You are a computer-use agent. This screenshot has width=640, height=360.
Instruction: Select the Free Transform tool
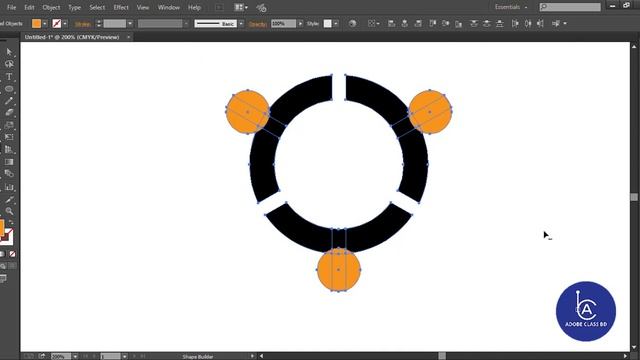click(9, 137)
